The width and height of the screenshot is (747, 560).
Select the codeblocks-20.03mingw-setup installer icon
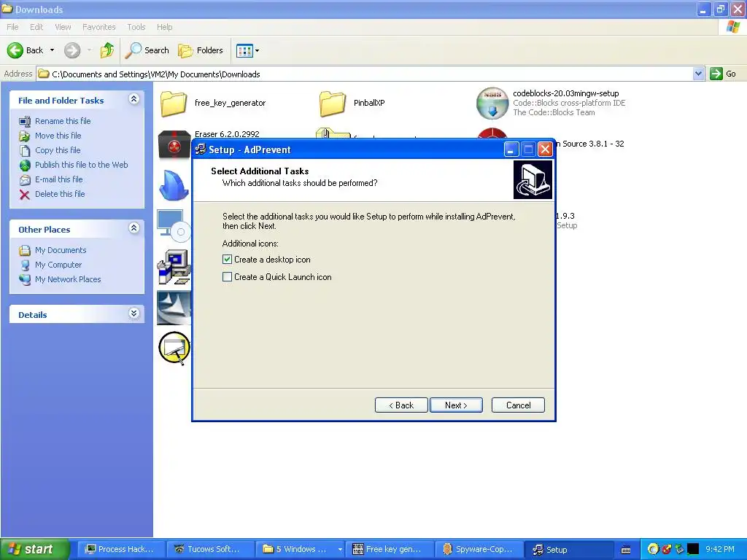(x=492, y=103)
